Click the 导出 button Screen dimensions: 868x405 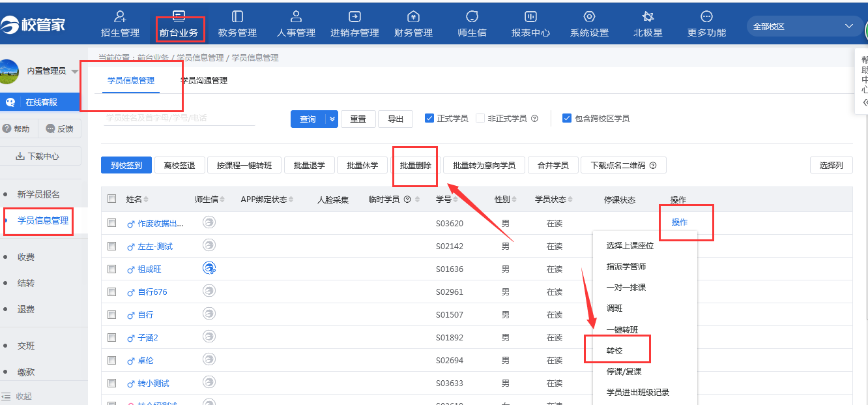pos(396,119)
